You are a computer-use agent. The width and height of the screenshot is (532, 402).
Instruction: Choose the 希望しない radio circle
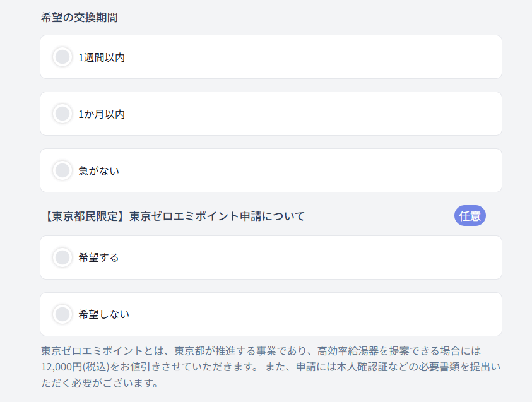62,314
